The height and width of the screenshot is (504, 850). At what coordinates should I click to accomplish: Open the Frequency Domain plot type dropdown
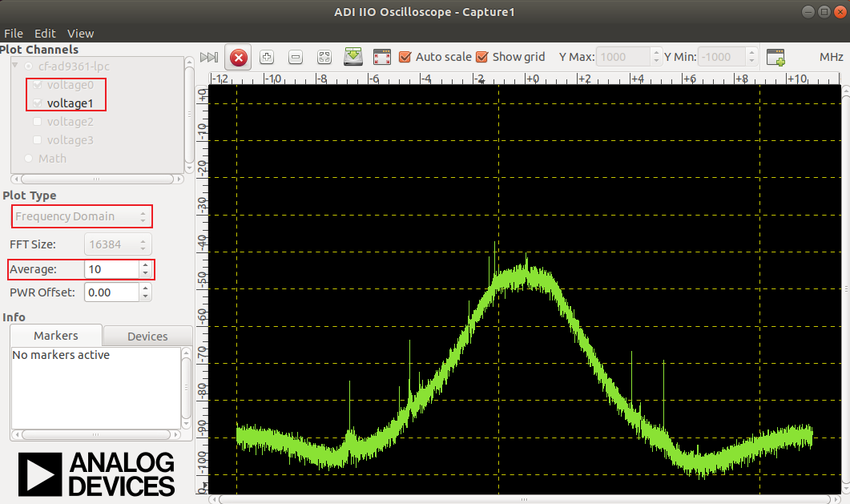[x=81, y=216]
